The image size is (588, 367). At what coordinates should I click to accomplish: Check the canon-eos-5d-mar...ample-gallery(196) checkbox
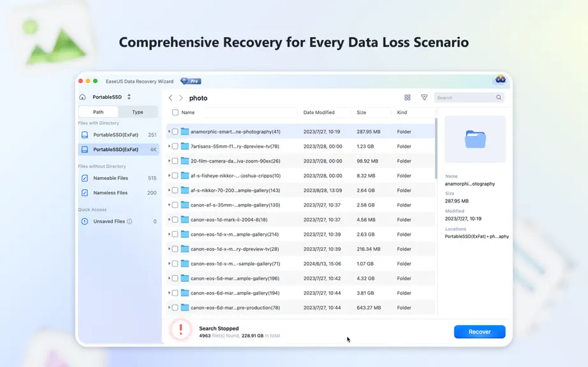coord(175,278)
